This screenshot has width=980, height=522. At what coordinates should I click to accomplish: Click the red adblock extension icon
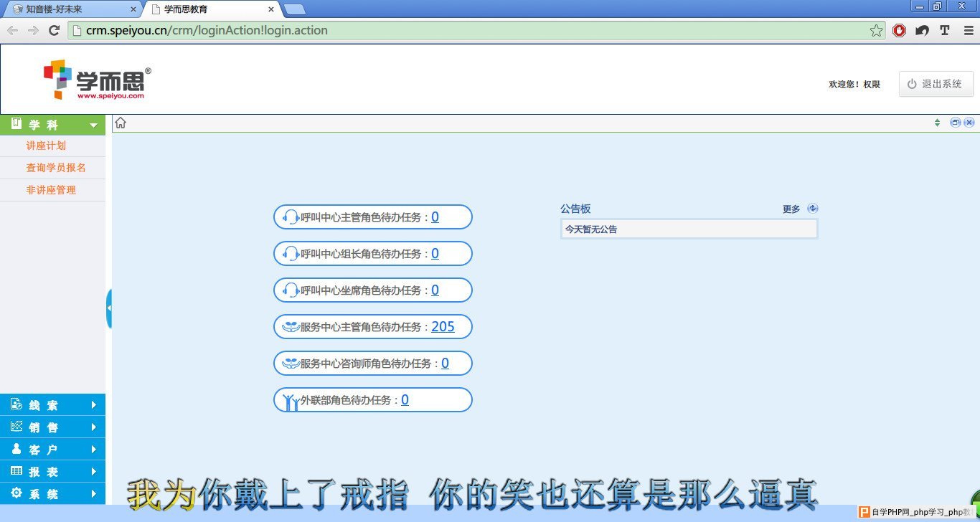(899, 30)
